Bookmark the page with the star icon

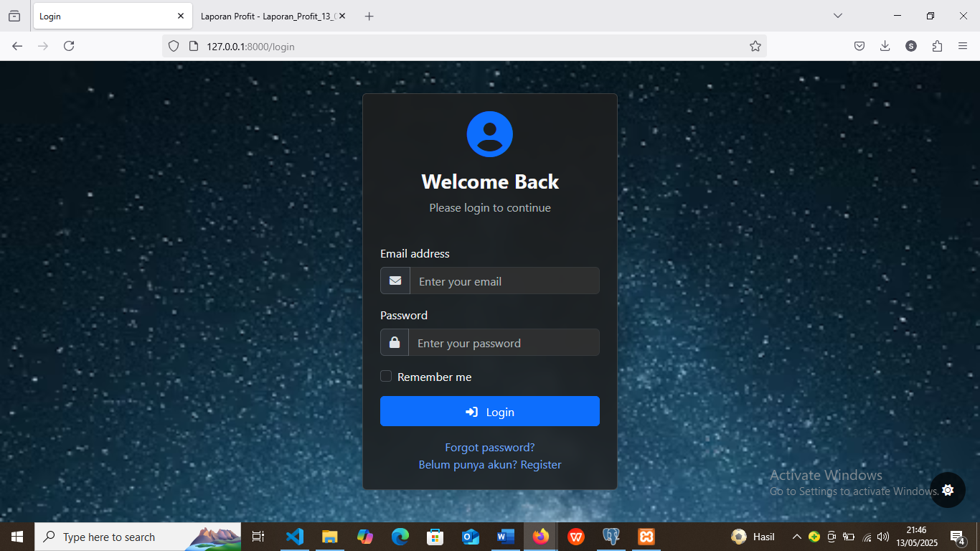click(755, 45)
